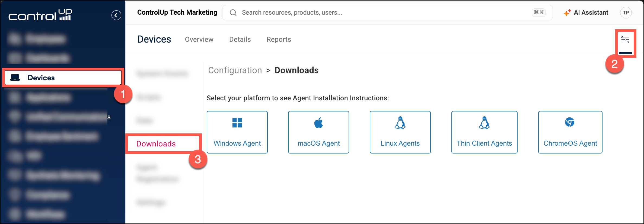Click the Devices page heading
Screen dimensions: 644x224
(x=154, y=39)
